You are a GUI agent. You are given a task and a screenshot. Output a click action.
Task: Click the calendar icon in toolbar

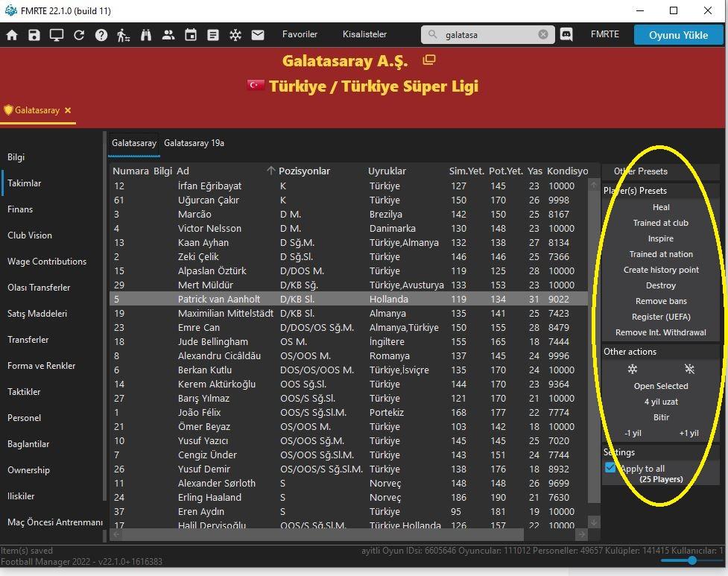click(191, 35)
